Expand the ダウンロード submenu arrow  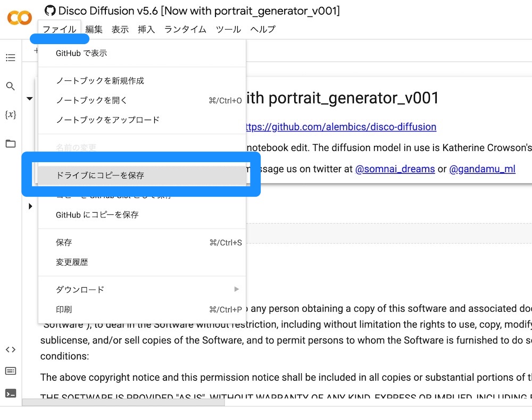237,289
